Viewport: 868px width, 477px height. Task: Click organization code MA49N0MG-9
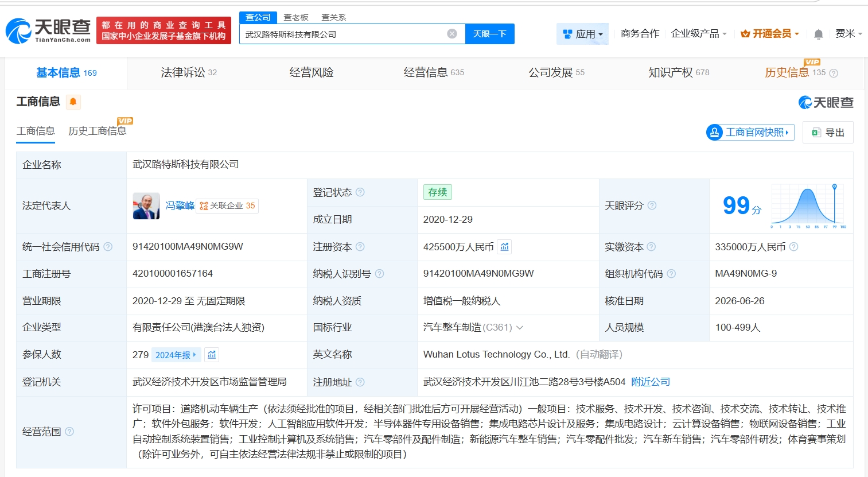pyautogui.click(x=746, y=274)
